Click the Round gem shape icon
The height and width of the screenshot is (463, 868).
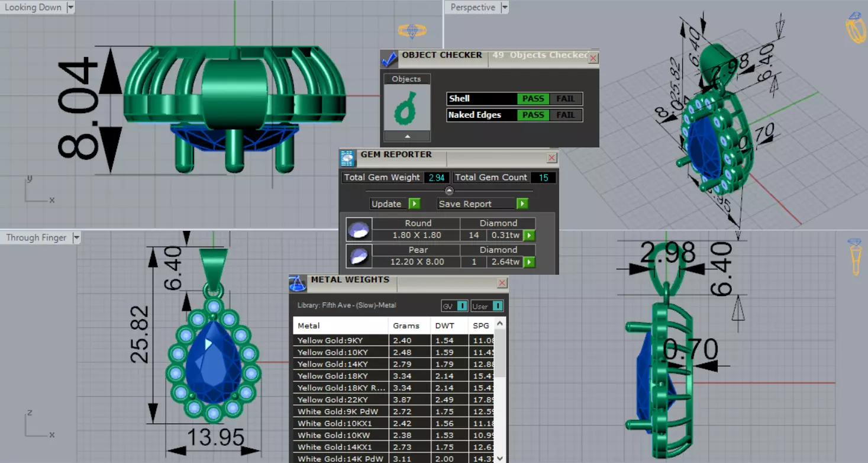[x=359, y=229]
